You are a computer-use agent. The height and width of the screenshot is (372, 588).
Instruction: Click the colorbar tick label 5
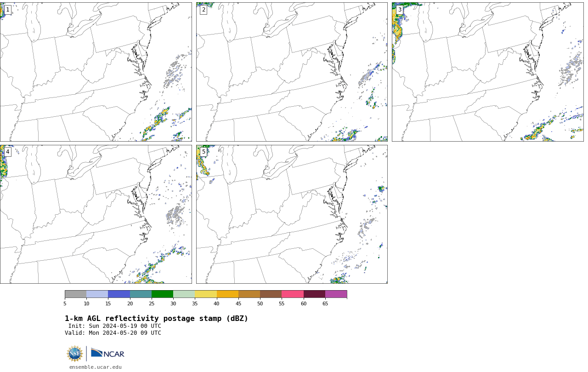(65, 303)
